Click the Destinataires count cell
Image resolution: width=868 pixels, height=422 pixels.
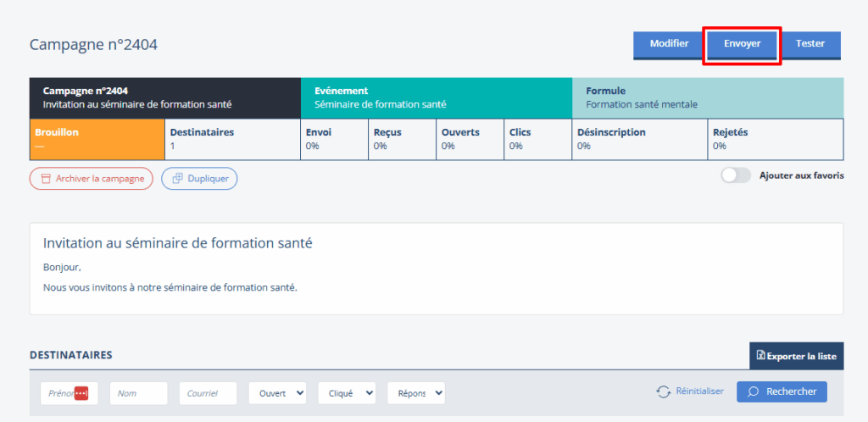click(231, 139)
